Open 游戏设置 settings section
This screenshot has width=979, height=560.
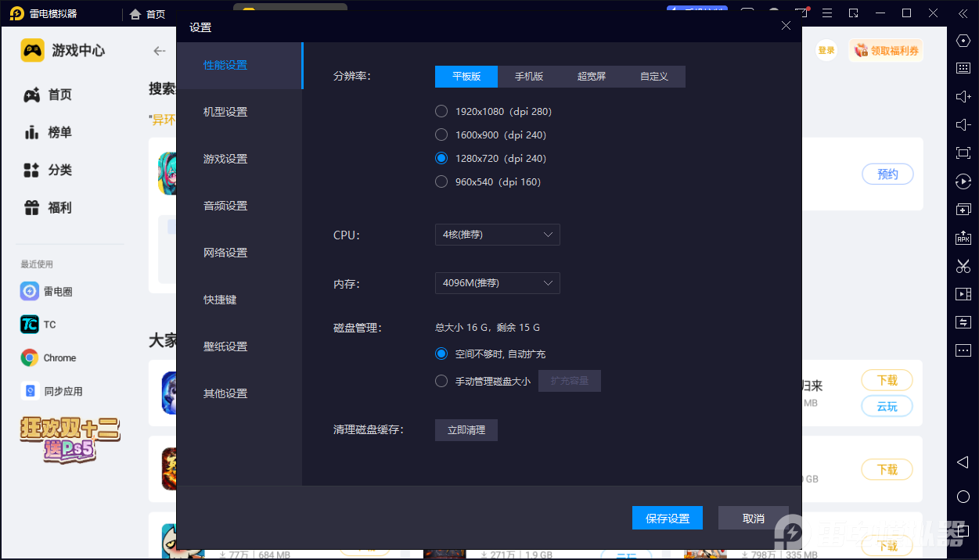[239, 159]
